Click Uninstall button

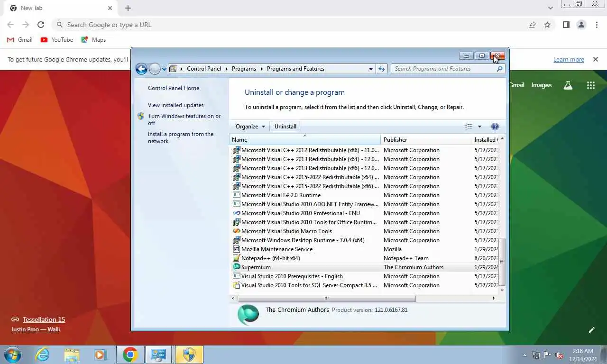pyautogui.click(x=285, y=127)
